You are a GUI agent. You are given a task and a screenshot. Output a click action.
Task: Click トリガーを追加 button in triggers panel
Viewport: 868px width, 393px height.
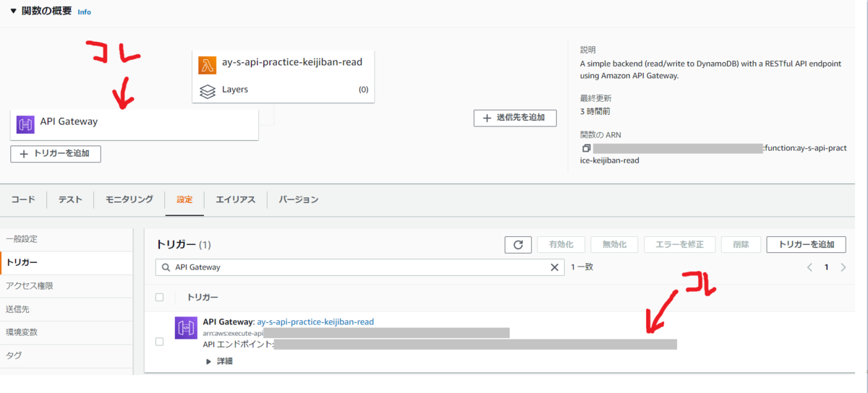click(807, 245)
